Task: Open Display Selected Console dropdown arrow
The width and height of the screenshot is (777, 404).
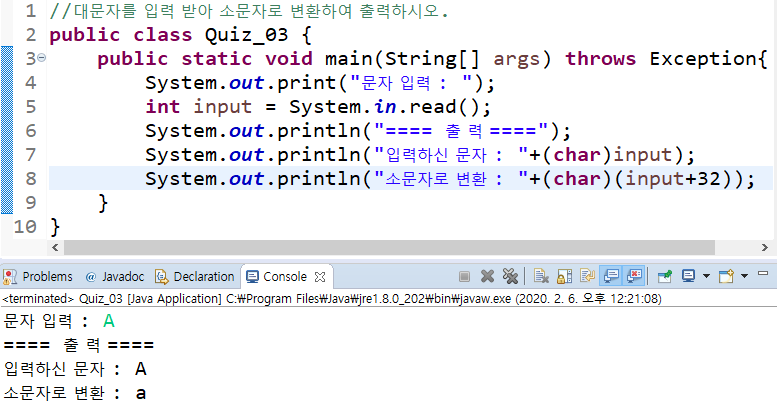Action: click(x=706, y=276)
